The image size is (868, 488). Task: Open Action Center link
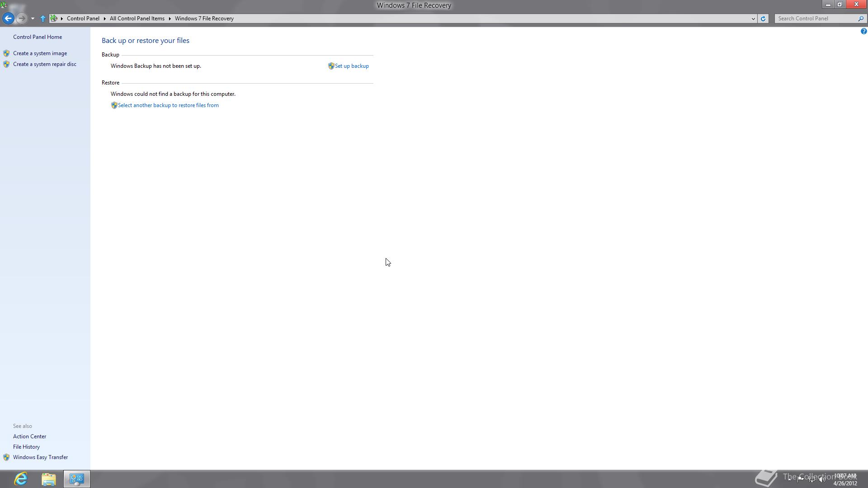[x=29, y=436]
